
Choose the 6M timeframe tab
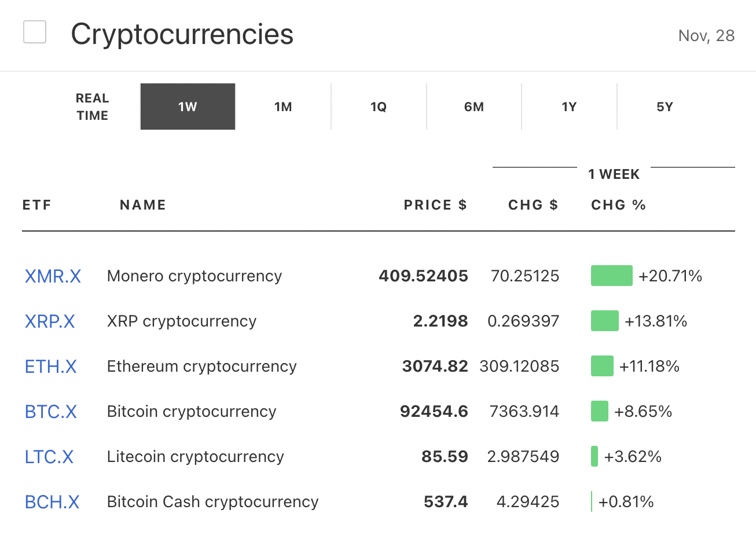point(474,107)
